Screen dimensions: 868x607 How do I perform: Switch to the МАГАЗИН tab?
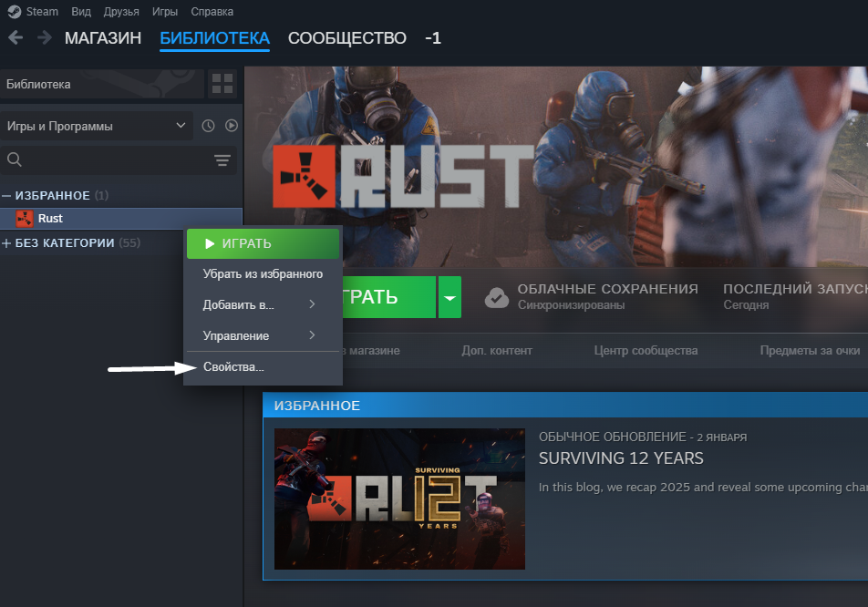pos(103,38)
